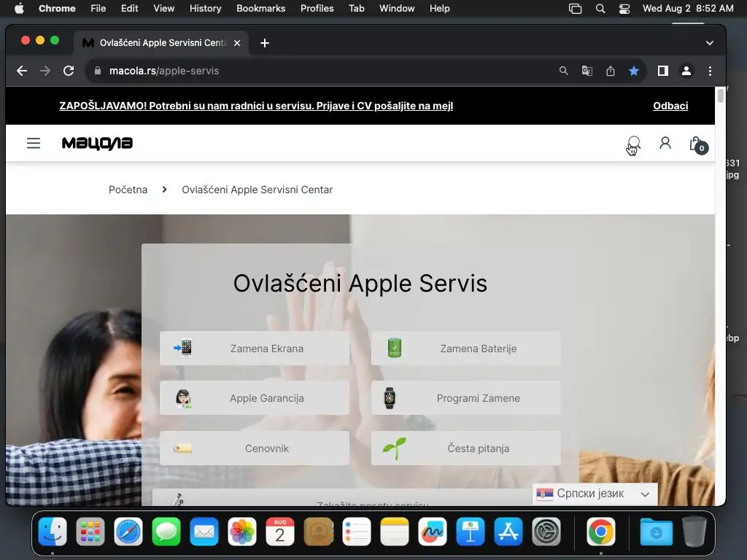
Task: Open the Chrome side panel icon
Action: click(x=662, y=71)
